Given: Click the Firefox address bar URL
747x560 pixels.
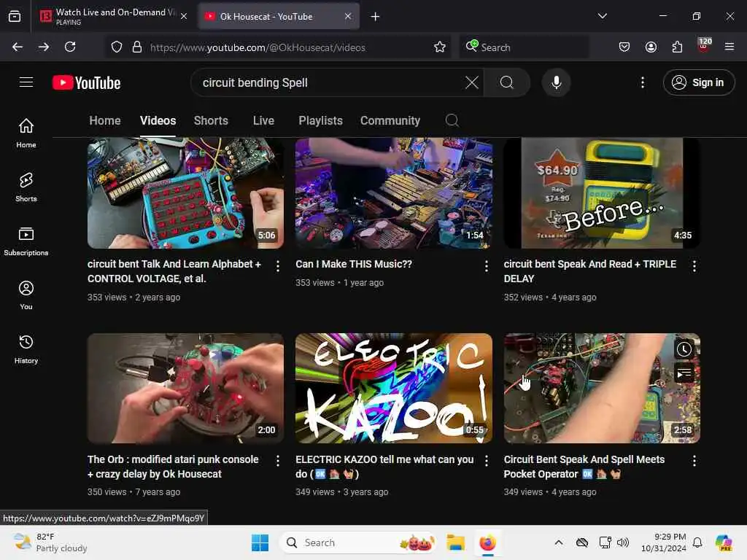Looking at the screenshot, I should [x=258, y=47].
